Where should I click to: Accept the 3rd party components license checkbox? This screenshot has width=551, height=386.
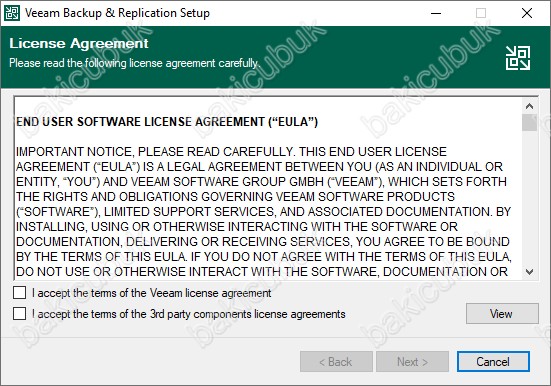point(19,314)
